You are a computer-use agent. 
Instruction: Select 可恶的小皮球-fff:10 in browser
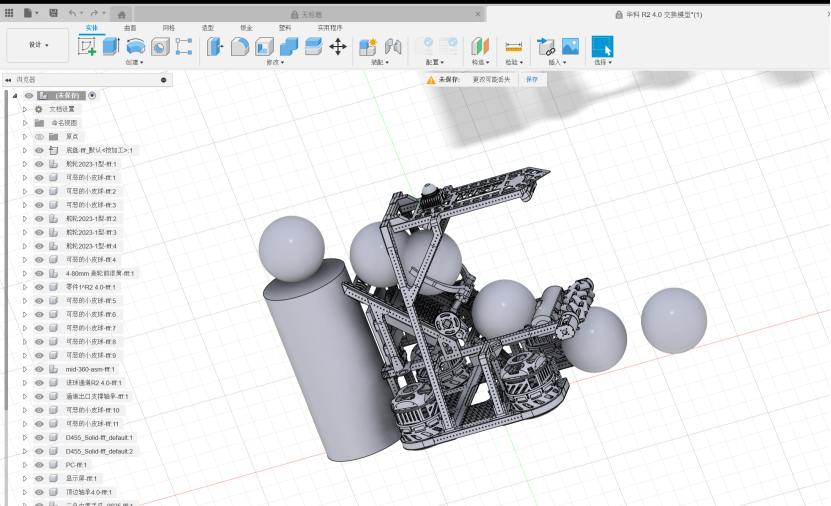[x=92, y=410]
